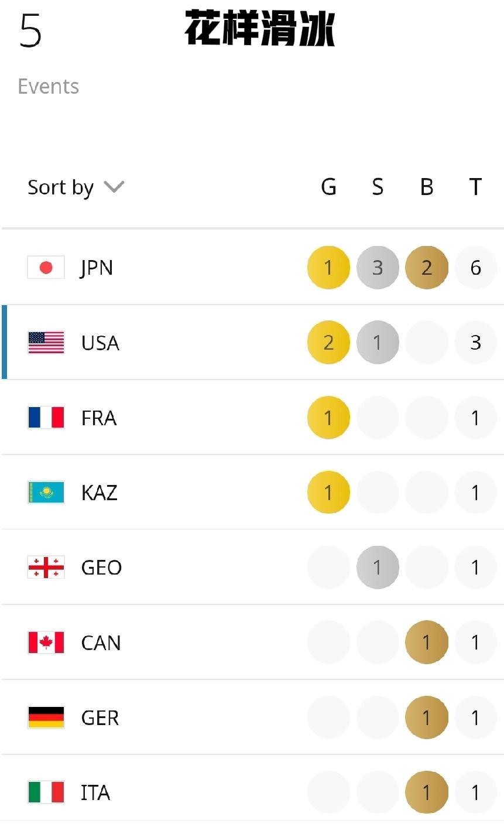Click Japan's gold medal count circle
Viewport: 504px width, 827px height.
tap(328, 268)
